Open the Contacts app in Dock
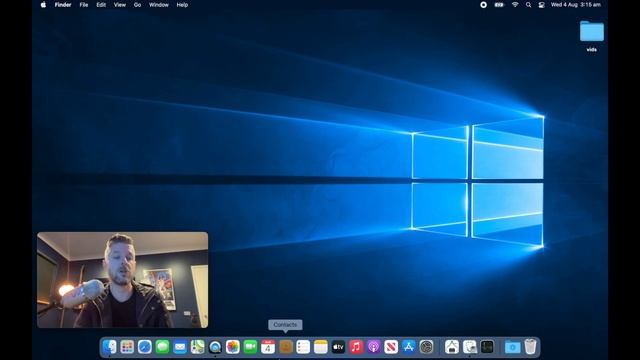Image resolution: width=640 pixels, height=360 pixels. pyautogui.click(x=286, y=347)
